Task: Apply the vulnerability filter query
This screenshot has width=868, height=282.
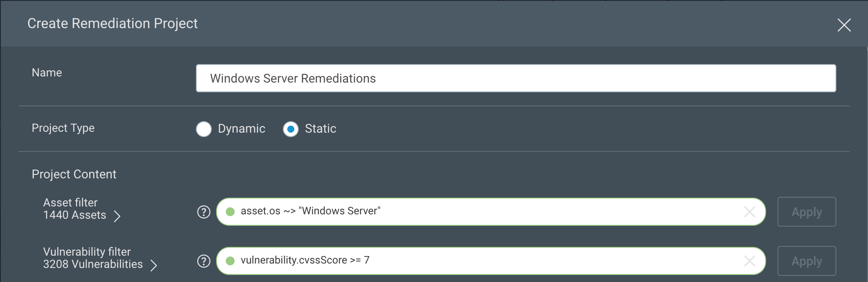Action: (807, 261)
